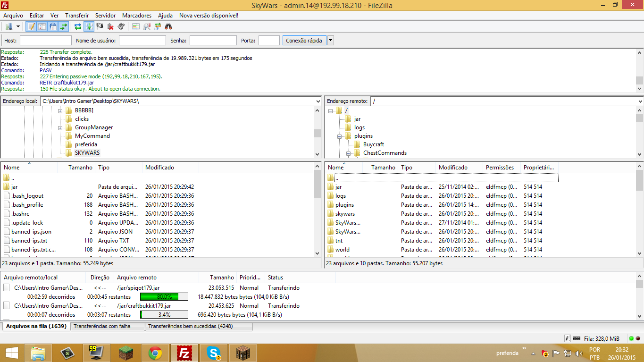Toggle the message log display
Image resolution: width=644 pixels, height=362 pixels.
pyautogui.click(x=31, y=26)
